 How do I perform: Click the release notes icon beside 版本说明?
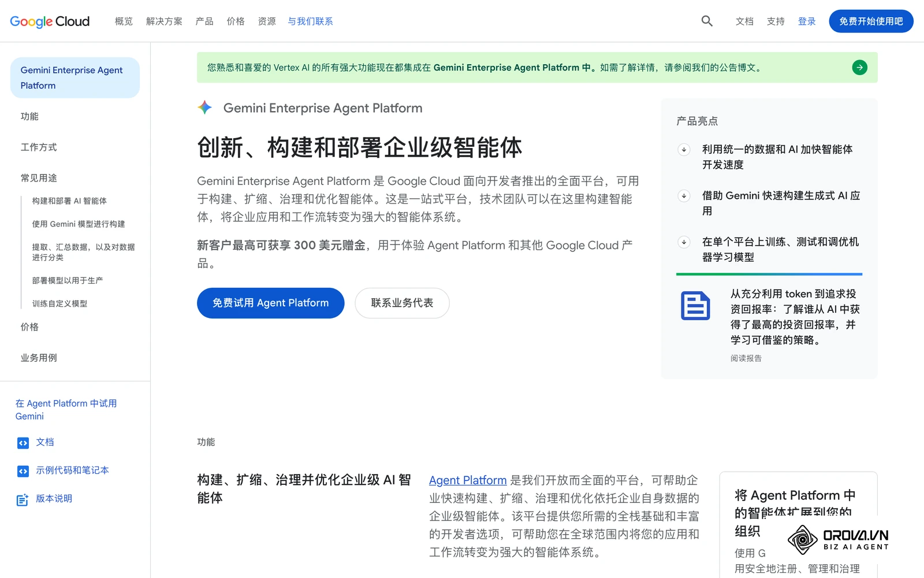(23, 500)
